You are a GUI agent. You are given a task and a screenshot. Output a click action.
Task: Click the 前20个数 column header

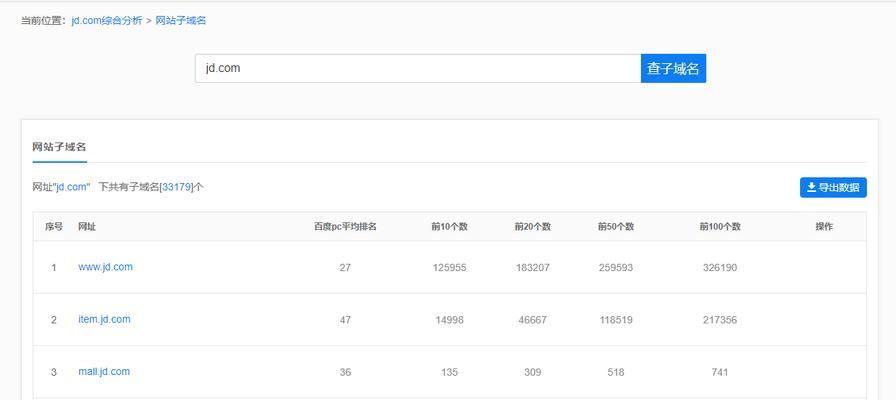tap(533, 227)
